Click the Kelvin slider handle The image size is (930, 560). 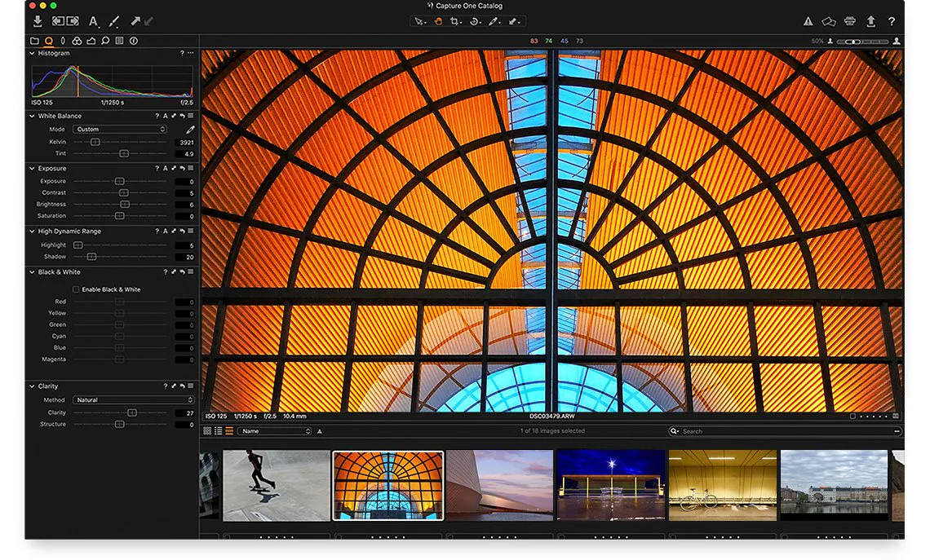95,142
